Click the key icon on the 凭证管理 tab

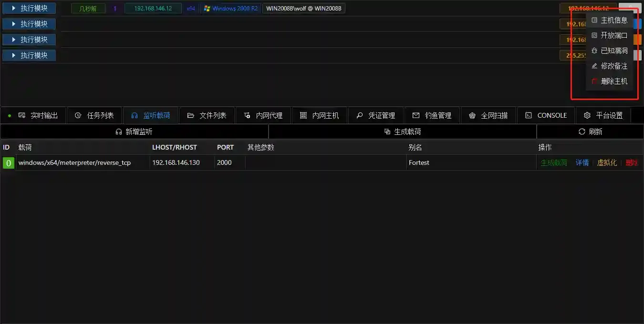coord(360,115)
